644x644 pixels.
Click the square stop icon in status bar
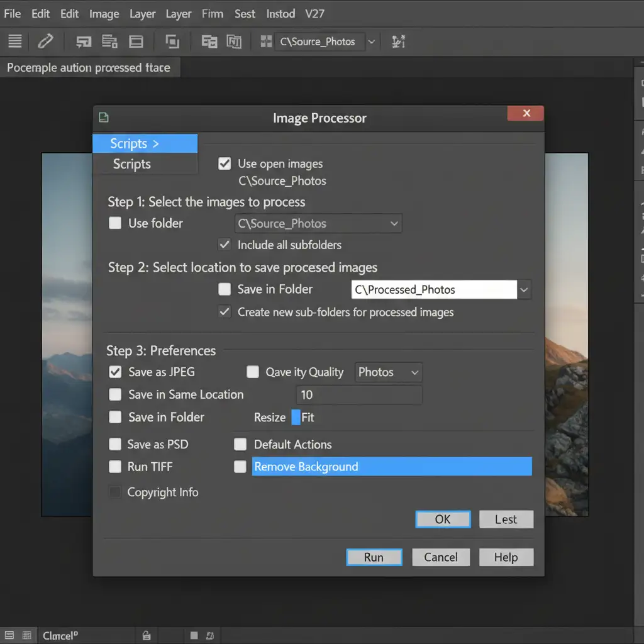click(194, 636)
